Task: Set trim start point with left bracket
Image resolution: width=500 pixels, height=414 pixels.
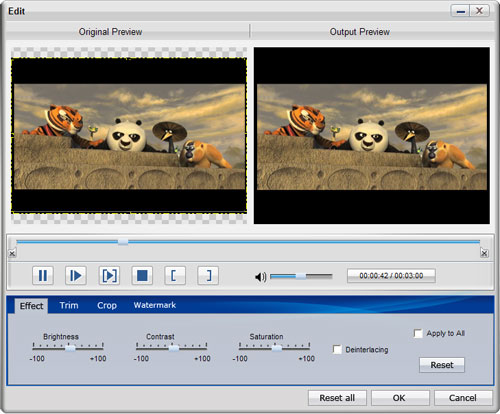Action: 175,276
